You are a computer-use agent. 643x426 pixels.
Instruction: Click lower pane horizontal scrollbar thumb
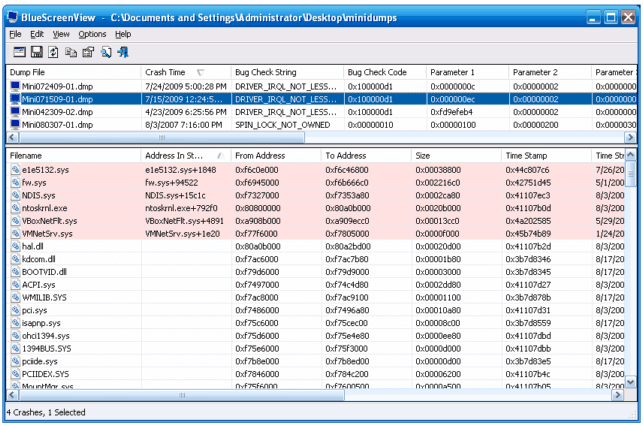pos(182,395)
